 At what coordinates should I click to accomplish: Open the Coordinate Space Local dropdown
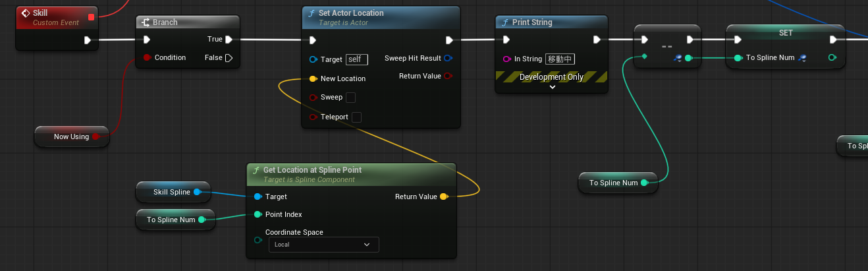coord(323,245)
